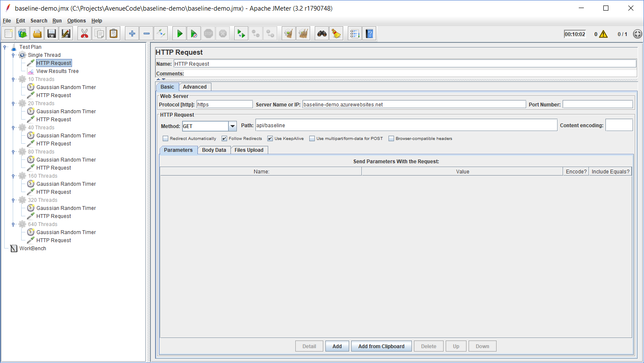
Task: Reset search with the broom icon
Action: [x=336, y=34]
